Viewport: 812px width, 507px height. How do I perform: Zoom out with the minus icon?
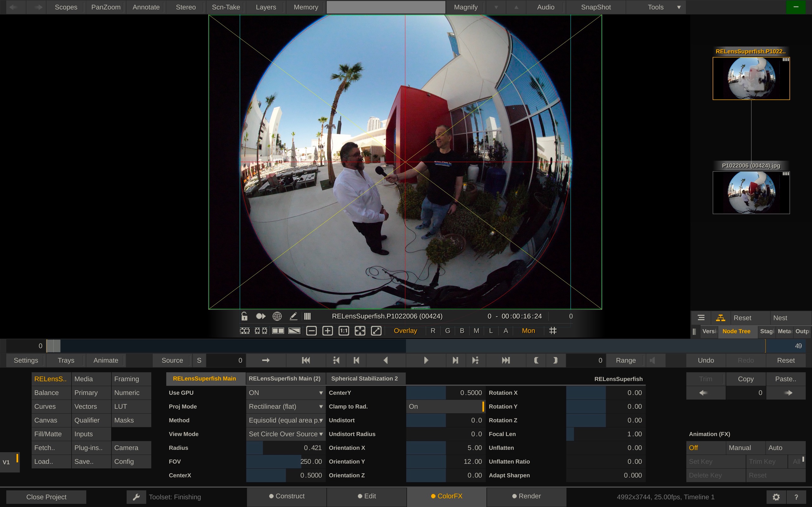(x=311, y=331)
